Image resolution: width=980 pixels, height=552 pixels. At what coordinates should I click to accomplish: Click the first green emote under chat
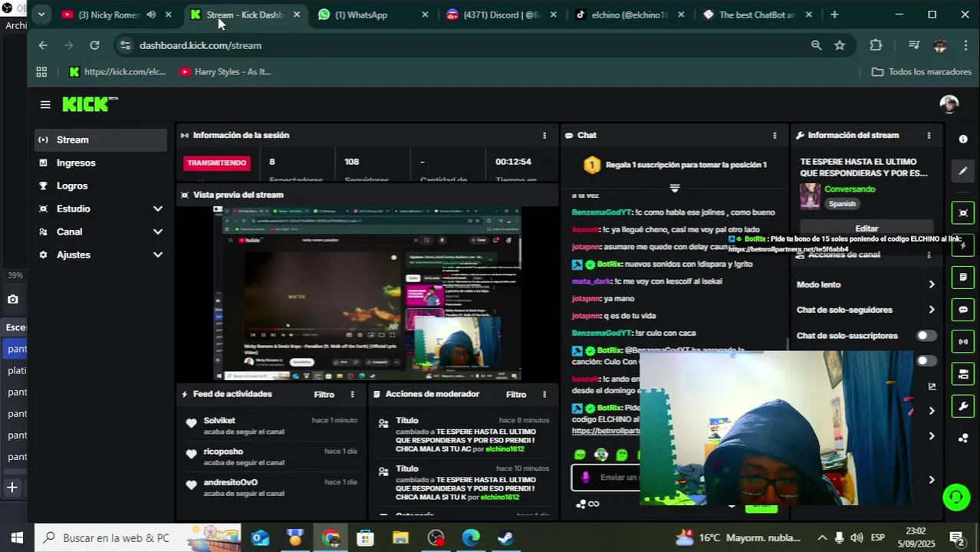pos(580,455)
